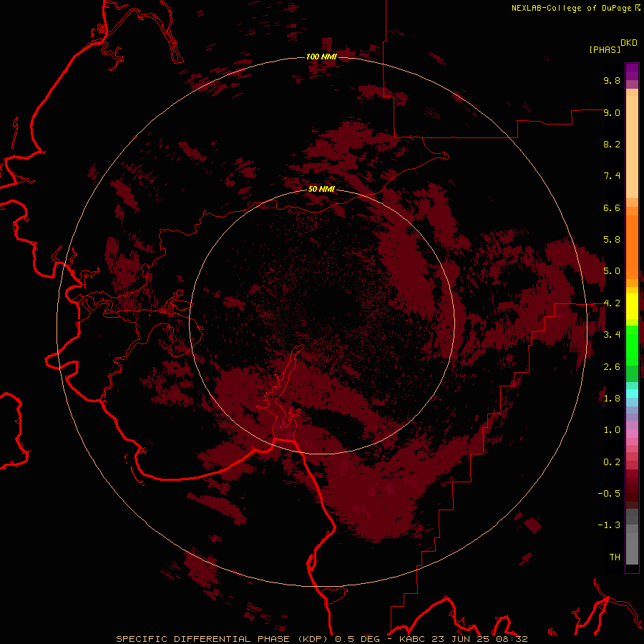
Task: Click the 5.0 scale value
Action: [x=612, y=271]
